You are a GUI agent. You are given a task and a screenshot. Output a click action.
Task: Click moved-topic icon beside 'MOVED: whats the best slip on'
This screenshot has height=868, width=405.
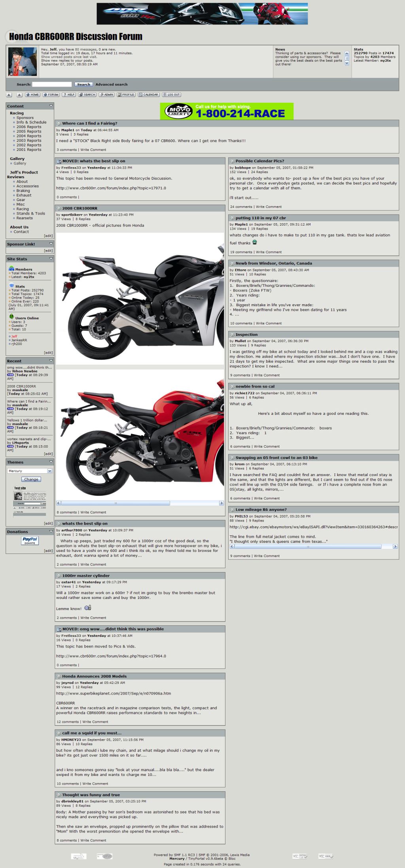click(x=59, y=161)
